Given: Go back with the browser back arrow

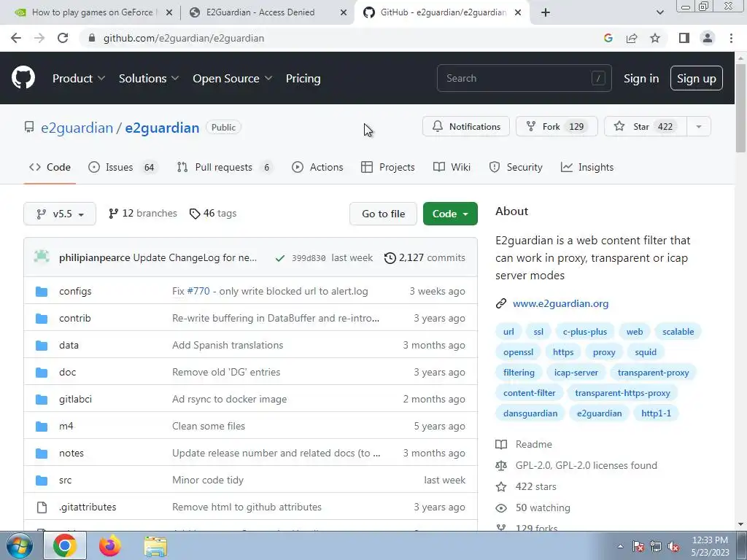Looking at the screenshot, I should [16, 38].
